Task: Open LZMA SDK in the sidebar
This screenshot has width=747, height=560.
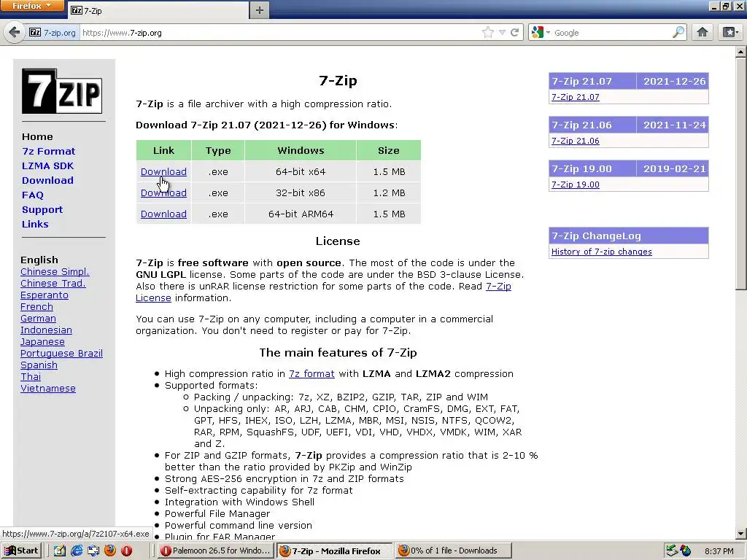Action: point(47,166)
